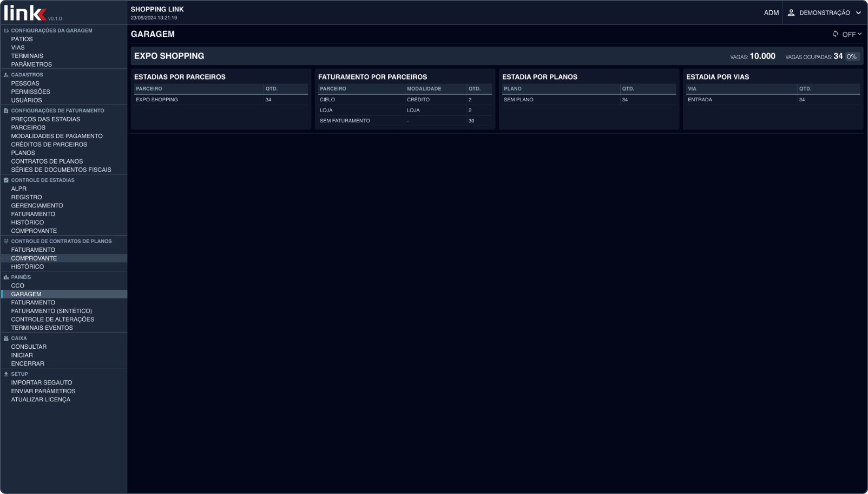Viewport: 868px width, 494px height.
Task: Select Enviar Parâmetros under Setup
Action: coord(64,391)
